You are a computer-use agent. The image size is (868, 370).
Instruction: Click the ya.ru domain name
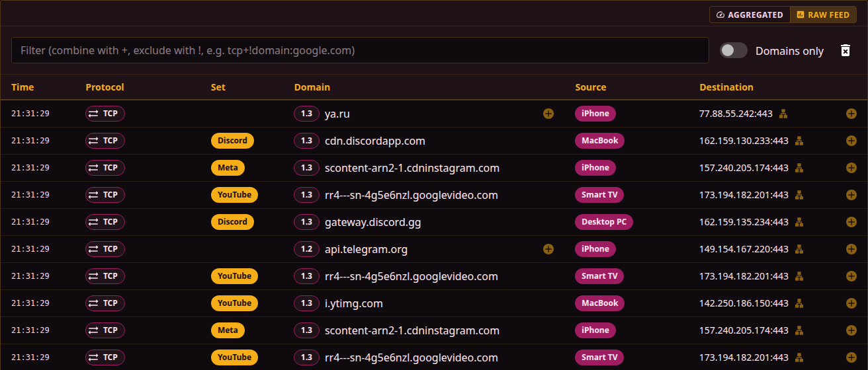point(337,114)
